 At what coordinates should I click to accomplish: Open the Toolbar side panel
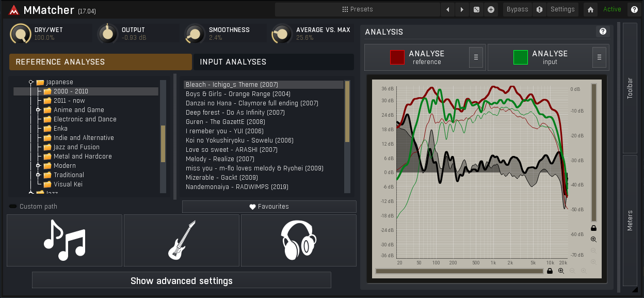pos(630,88)
